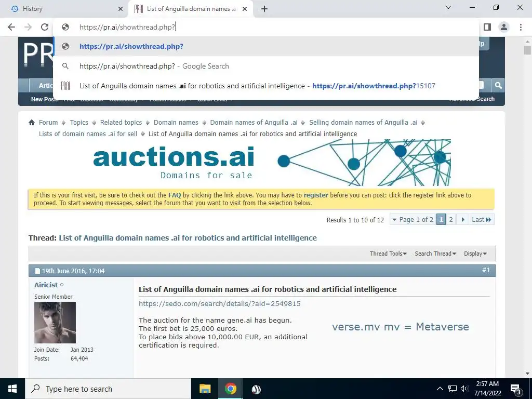This screenshot has width=532, height=399.
Task: Click the browser Forward arrow
Action: 28,27
